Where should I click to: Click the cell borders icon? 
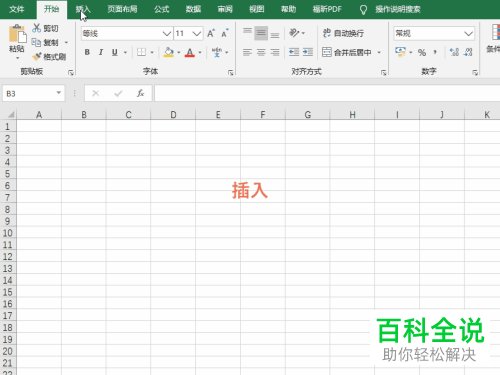(141, 52)
